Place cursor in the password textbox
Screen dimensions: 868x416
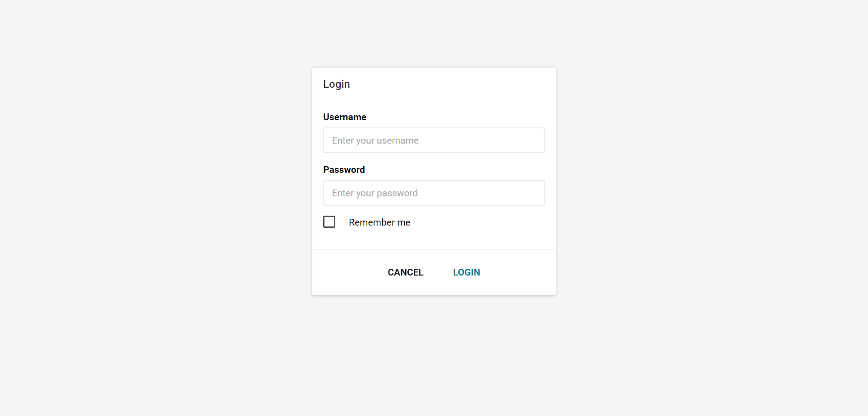point(434,193)
